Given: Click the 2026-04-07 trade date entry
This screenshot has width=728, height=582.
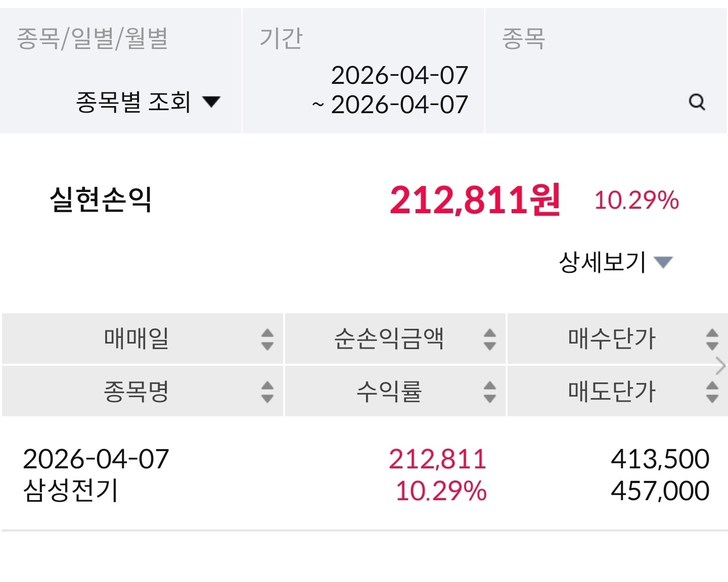Looking at the screenshot, I should coord(96,459).
